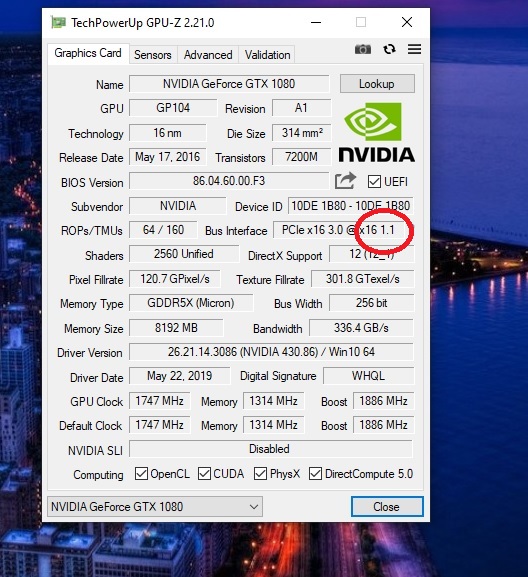Click the Memory Type field GDDR5X (Micron)
This screenshot has width=528, height=577.
click(191, 303)
